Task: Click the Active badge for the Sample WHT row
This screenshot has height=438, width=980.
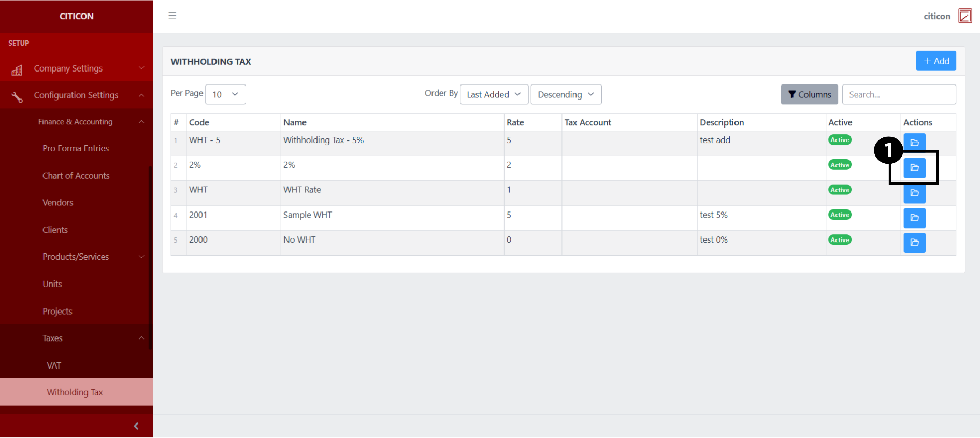Action: click(840, 215)
